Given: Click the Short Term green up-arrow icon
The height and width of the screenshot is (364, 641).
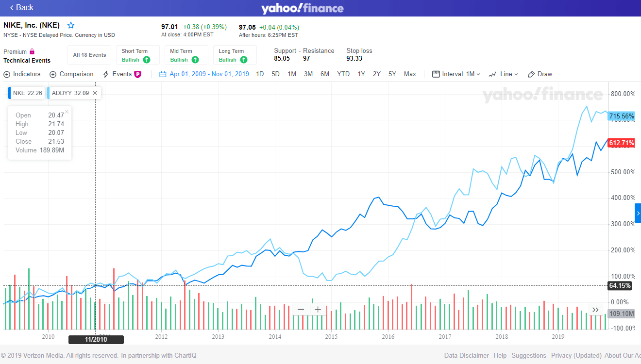Looking at the screenshot, I should (147, 60).
